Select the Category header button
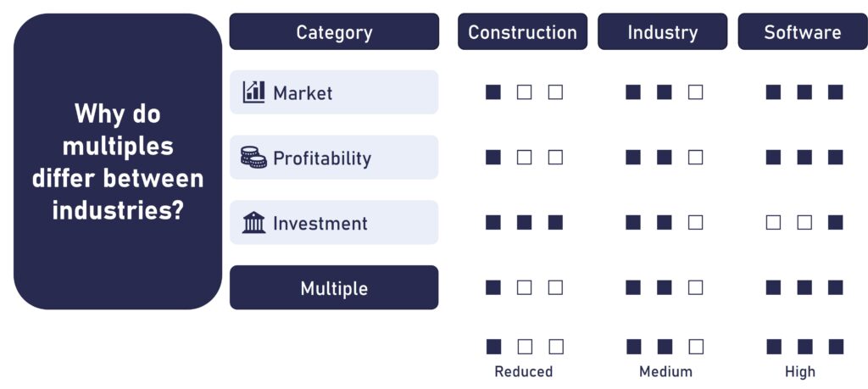Viewport: 868px width, 389px height. pos(334,31)
